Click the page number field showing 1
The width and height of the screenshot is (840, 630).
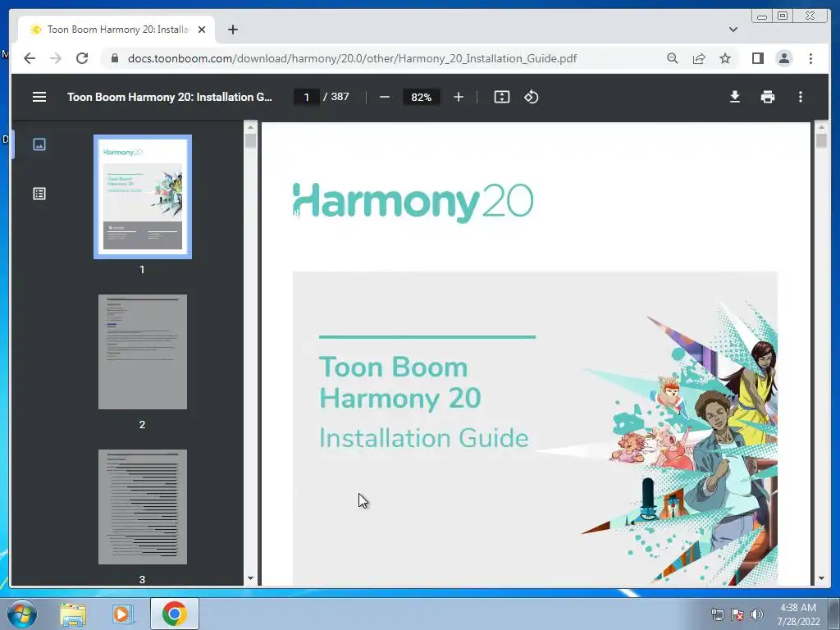coord(307,97)
